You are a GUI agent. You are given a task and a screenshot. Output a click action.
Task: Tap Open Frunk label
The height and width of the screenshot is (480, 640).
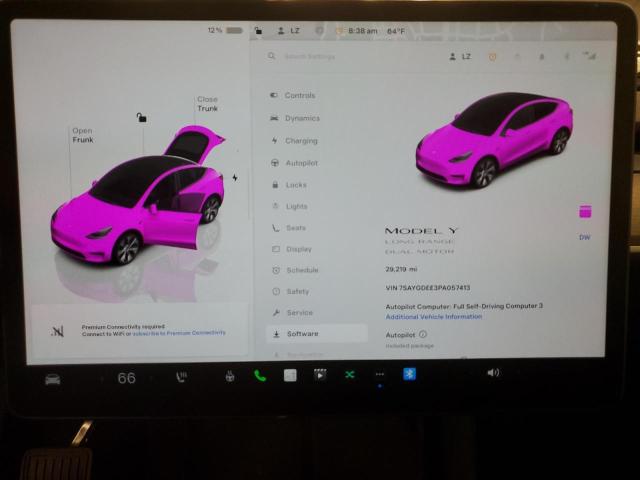pos(82,135)
